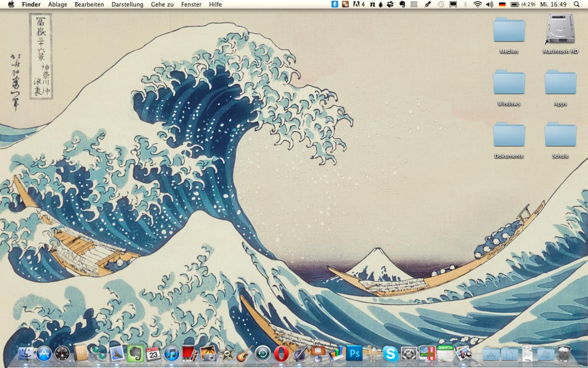Open the PDF document in the dock
The height and width of the screenshot is (368, 588).
527,354
